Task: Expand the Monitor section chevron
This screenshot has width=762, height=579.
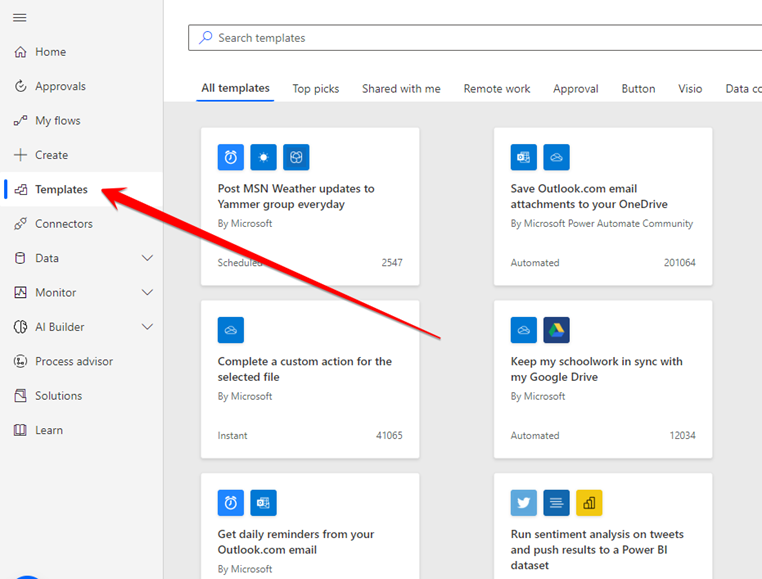Action: (x=147, y=292)
